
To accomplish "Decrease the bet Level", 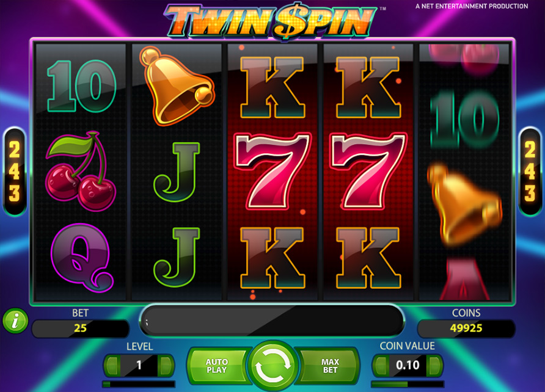I will click(112, 365).
